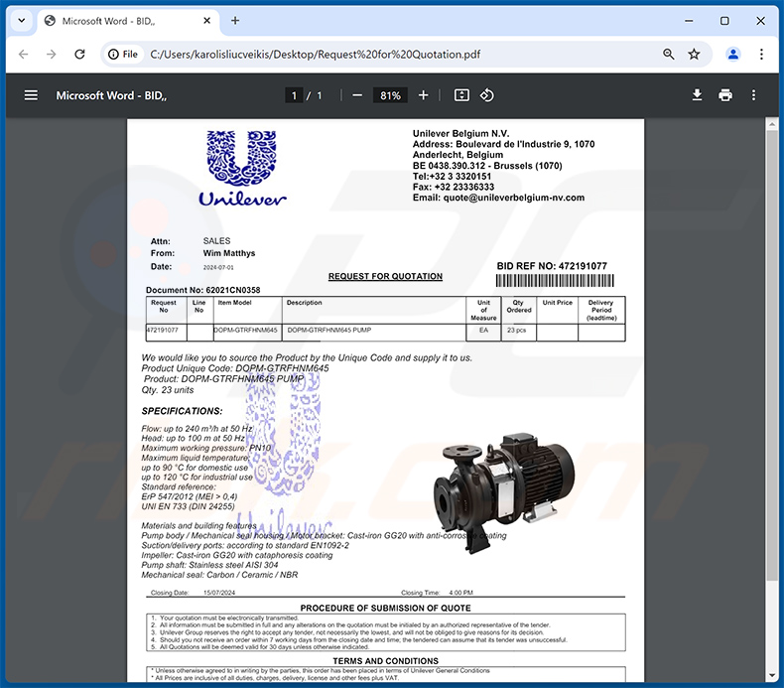Zoom out with the minus icon
This screenshot has height=688, width=784.
[357, 95]
